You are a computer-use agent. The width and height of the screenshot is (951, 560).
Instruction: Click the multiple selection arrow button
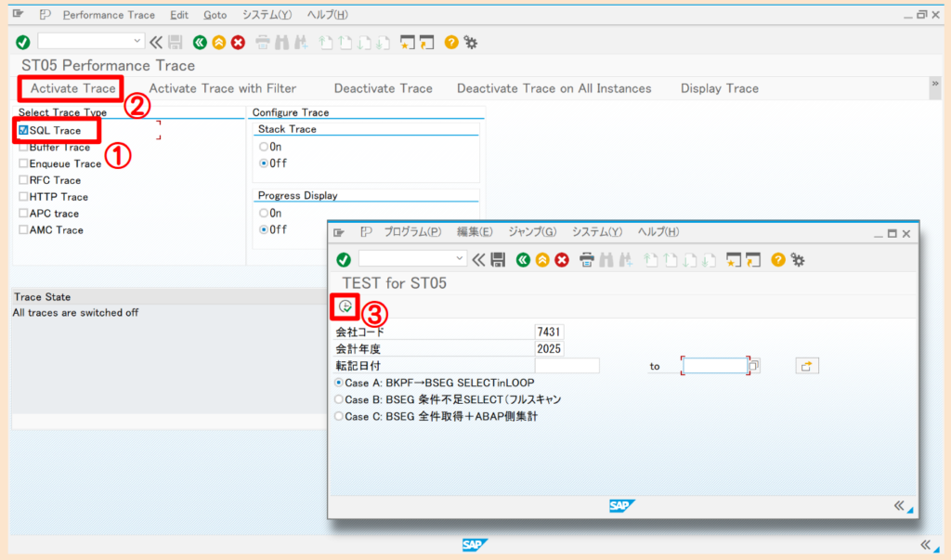806,365
